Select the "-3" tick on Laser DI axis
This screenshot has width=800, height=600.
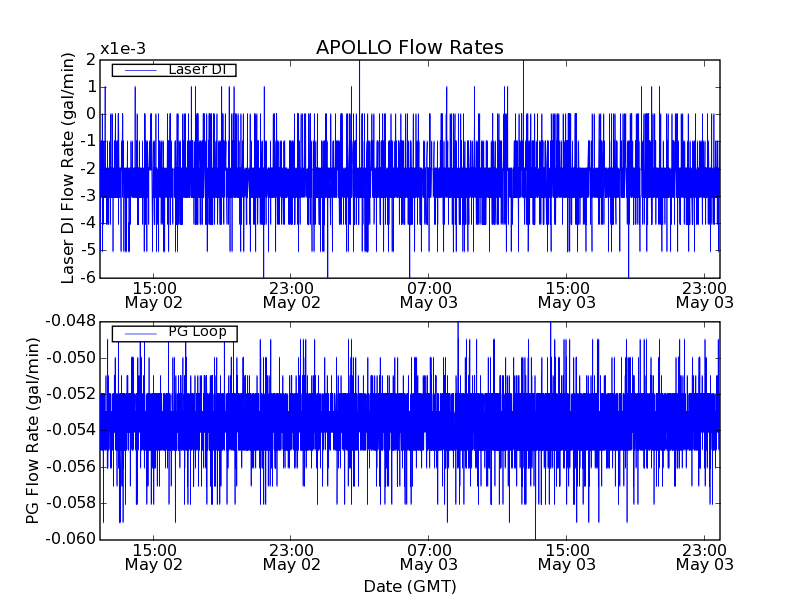click(x=87, y=196)
